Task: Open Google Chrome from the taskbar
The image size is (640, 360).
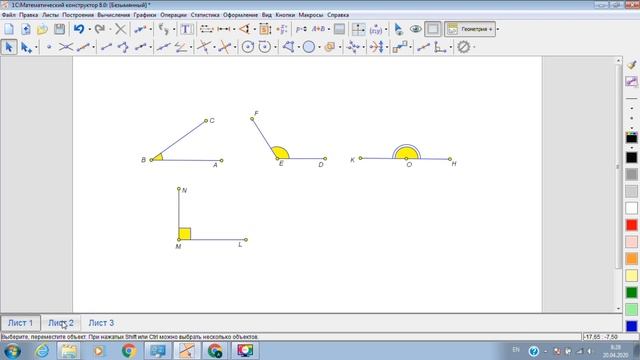Action: (x=129, y=351)
